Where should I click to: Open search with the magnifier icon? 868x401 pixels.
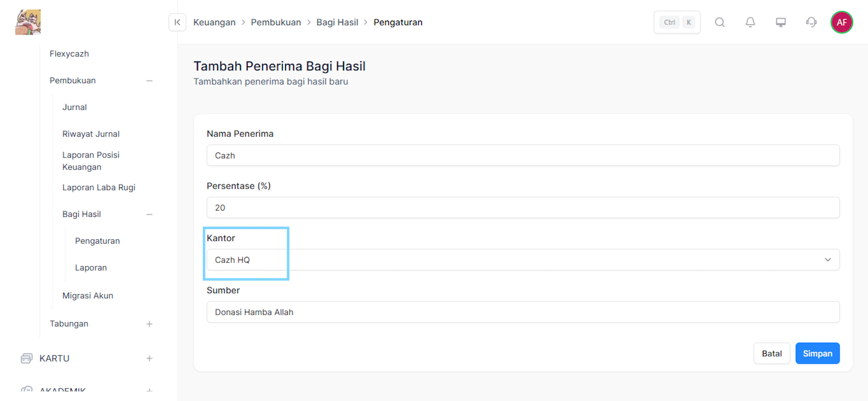(x=720, y=22)
